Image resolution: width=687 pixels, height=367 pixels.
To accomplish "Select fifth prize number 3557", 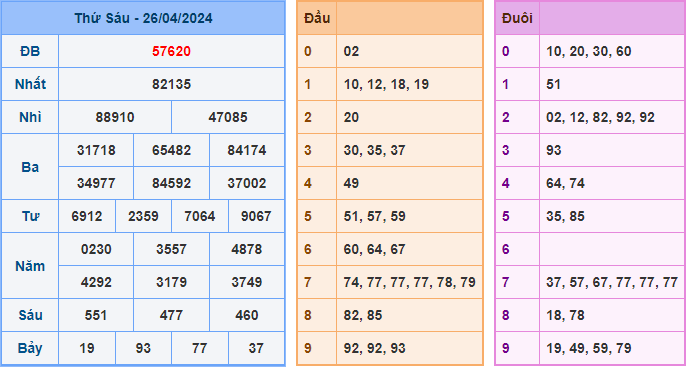I will [x=171, y=249].
